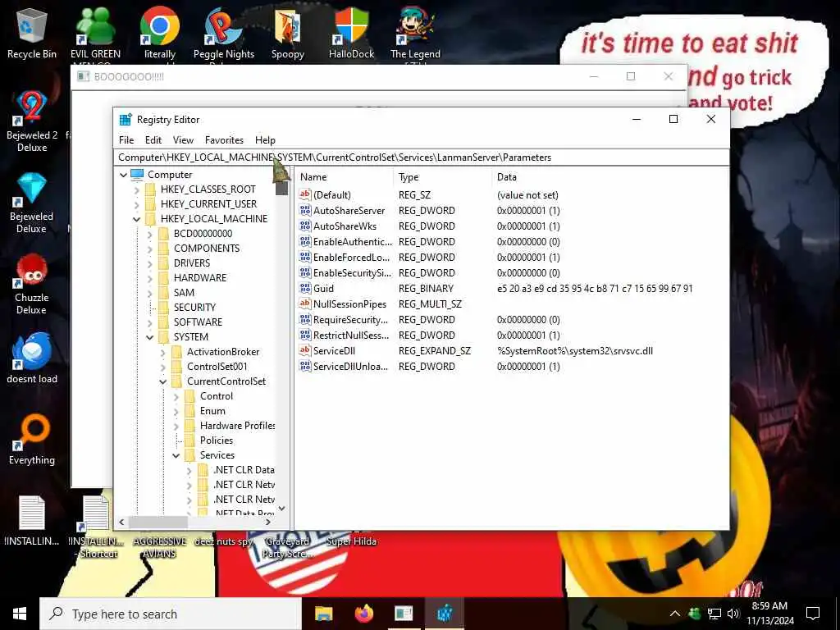Click the Computer icon in tree
The height and width of the screenshot is (630, 840).
[x=137, y=174]
